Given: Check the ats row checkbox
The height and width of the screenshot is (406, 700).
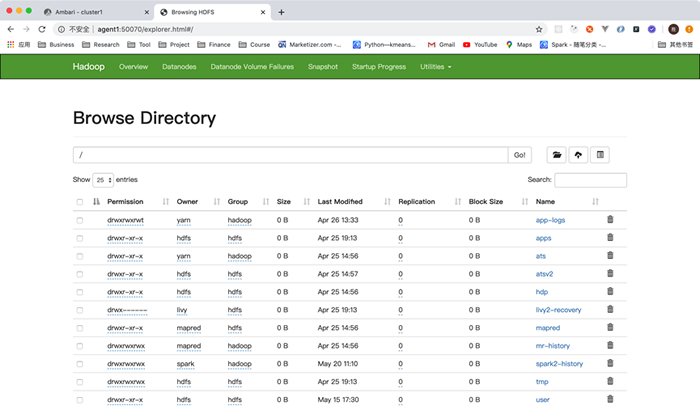Looking at the screenshot, I should coord(79,256).
